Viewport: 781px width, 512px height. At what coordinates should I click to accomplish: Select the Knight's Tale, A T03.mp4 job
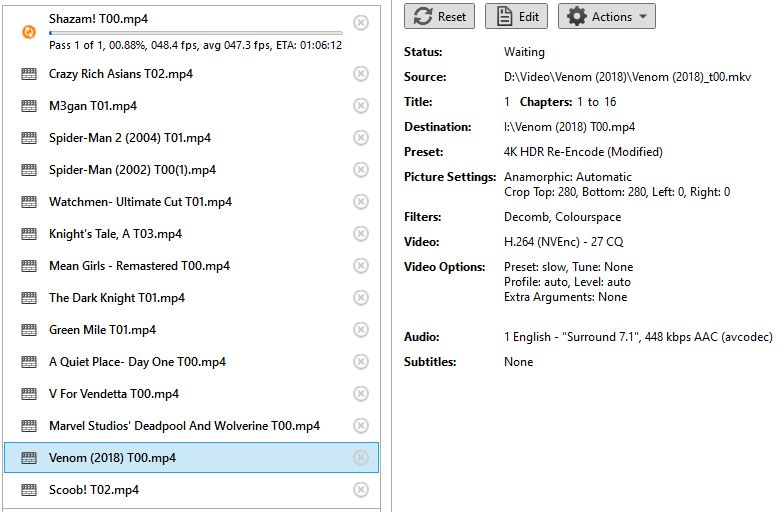(192, 234)
